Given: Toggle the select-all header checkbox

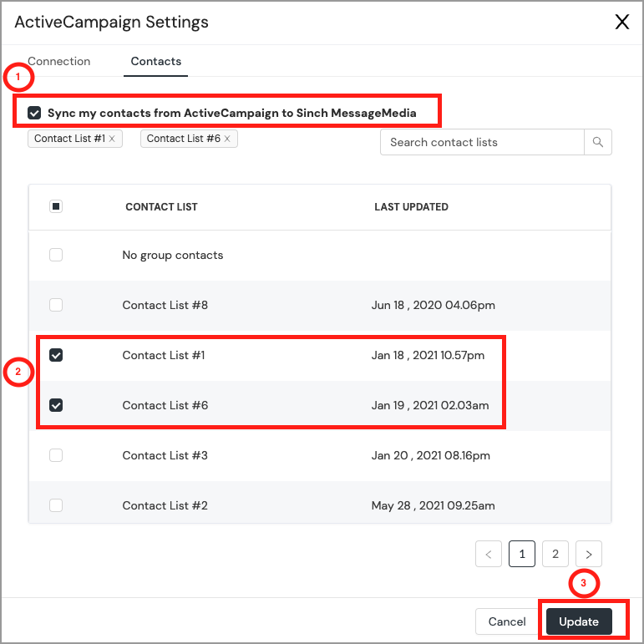Looking at the screenshot, I should [56, 206].
